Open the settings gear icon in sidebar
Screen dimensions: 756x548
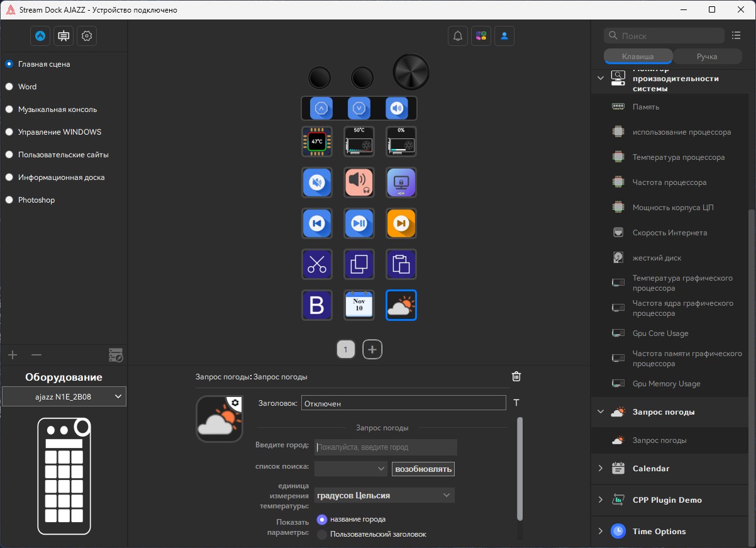tap(87, 36)
